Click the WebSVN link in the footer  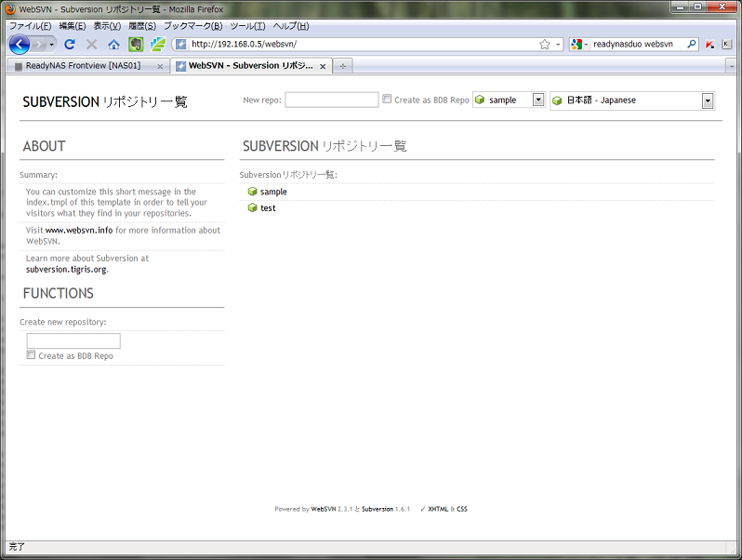click(324, 509)
